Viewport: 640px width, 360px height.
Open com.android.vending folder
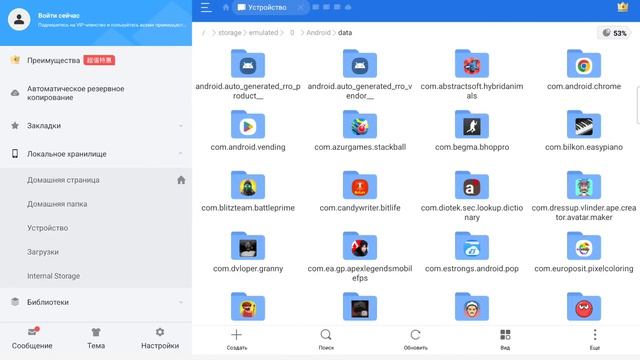point(248,131)
